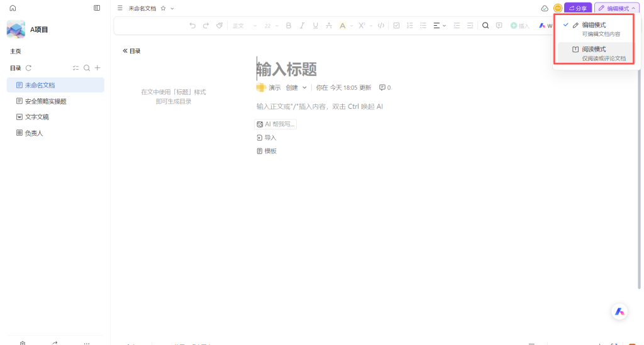Screen dimensions: 644x345
Task: Click the body text input placeholder
Action: [x=319, y=107]
